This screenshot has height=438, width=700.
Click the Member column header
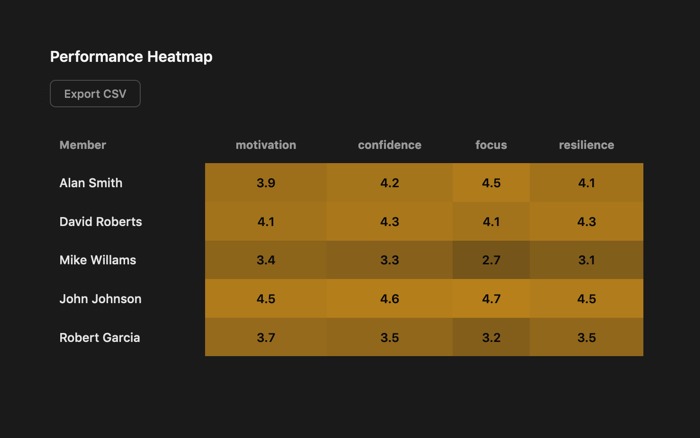pos(83,145)
